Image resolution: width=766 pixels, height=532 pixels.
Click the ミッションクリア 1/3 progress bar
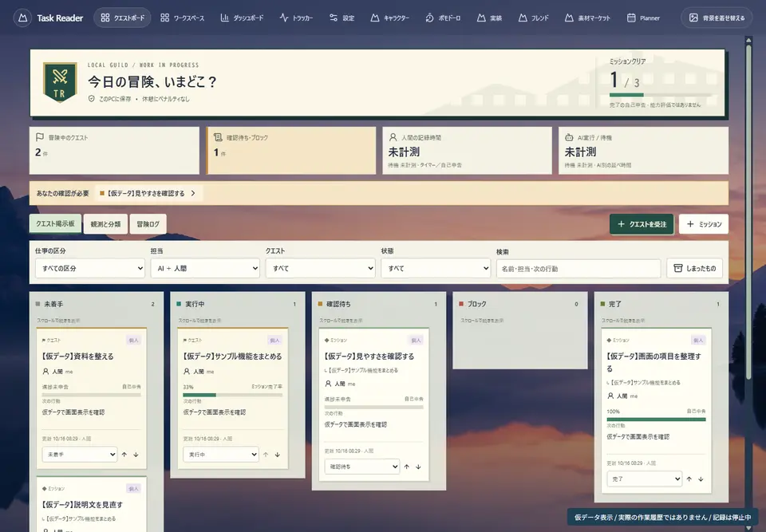coord(660,95)
